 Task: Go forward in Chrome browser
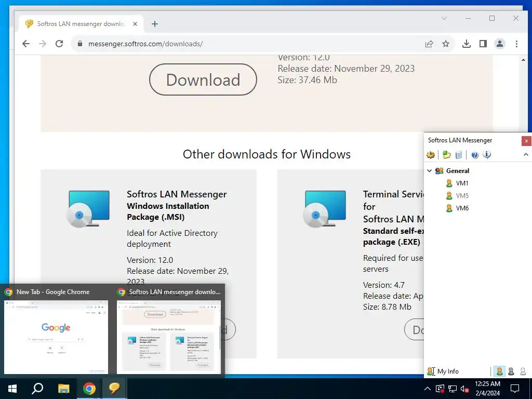click(x=43, y=44)
